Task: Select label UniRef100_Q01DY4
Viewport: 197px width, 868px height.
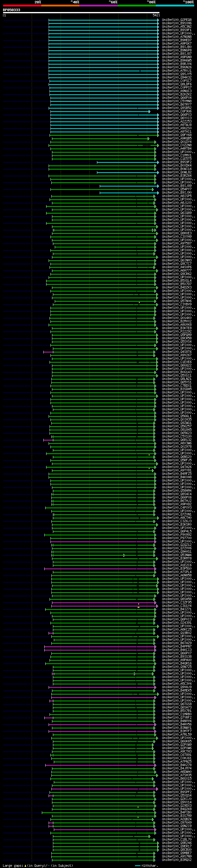Action: pyautogui.click(x=177, y=142)
